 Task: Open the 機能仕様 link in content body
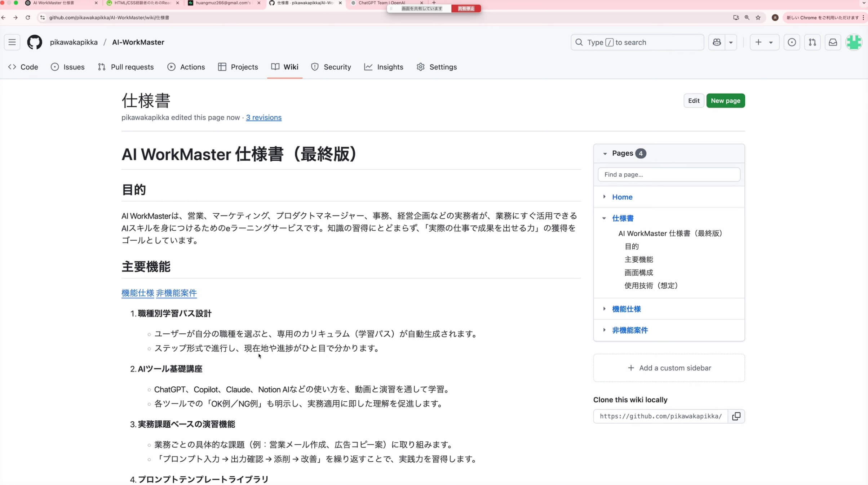pyautogui.click(x=138, y=293)
